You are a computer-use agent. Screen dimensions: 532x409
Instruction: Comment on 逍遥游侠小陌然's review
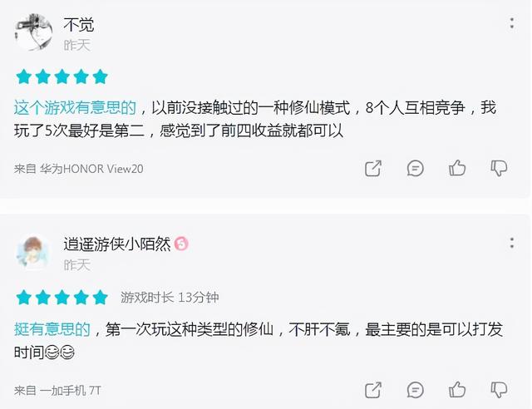pos(416,390)
